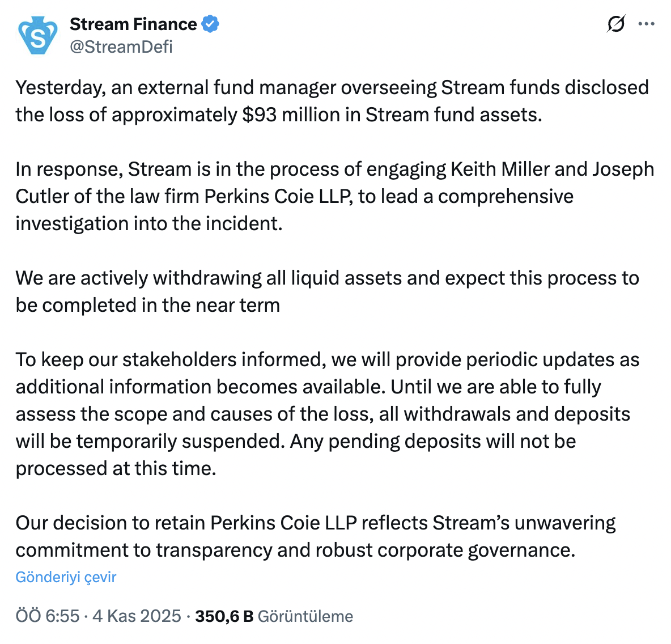
Task: Open the ÖÖ 6:55 timestamp link
Action: coord(48,616)
